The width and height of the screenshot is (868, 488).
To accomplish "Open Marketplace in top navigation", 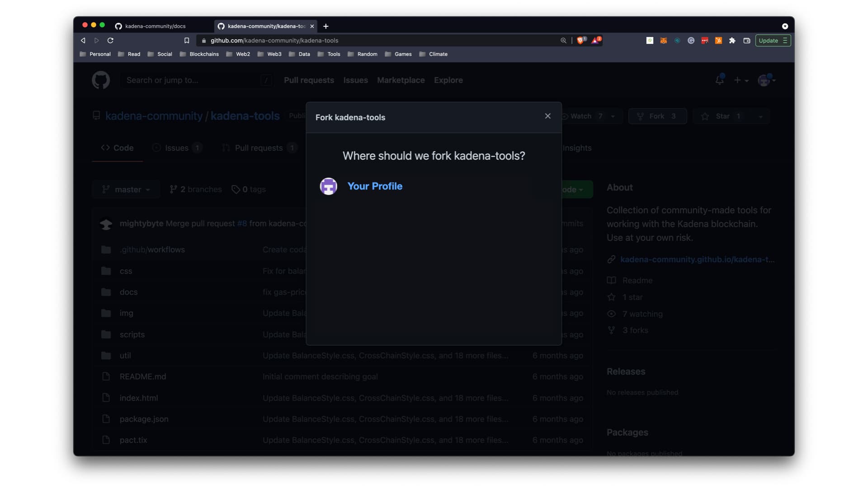I will pos(401,80).
